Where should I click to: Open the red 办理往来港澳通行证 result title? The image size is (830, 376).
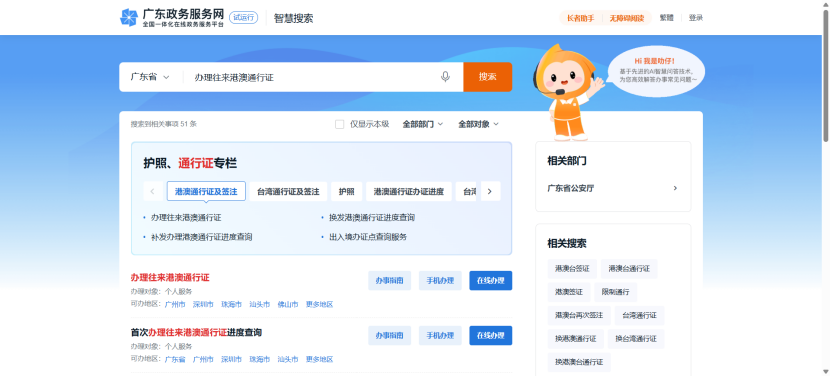tap(170, 277)
